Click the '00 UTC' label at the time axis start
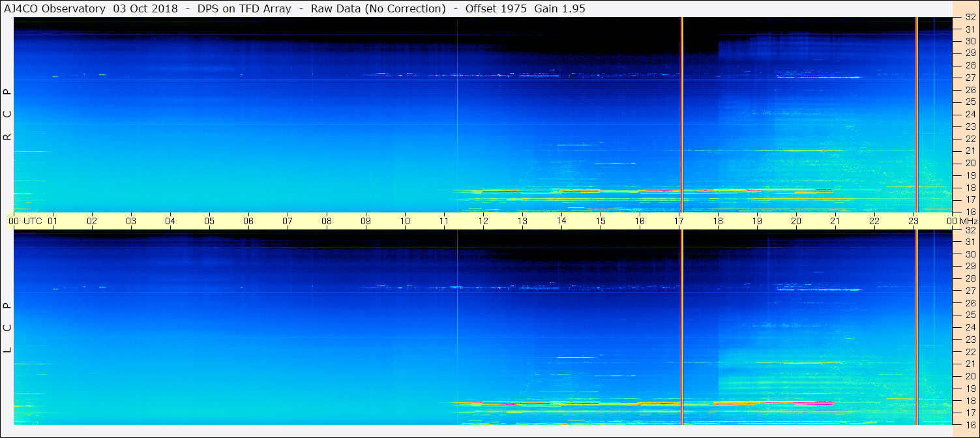Screen dimensions: 980x438 25,221
